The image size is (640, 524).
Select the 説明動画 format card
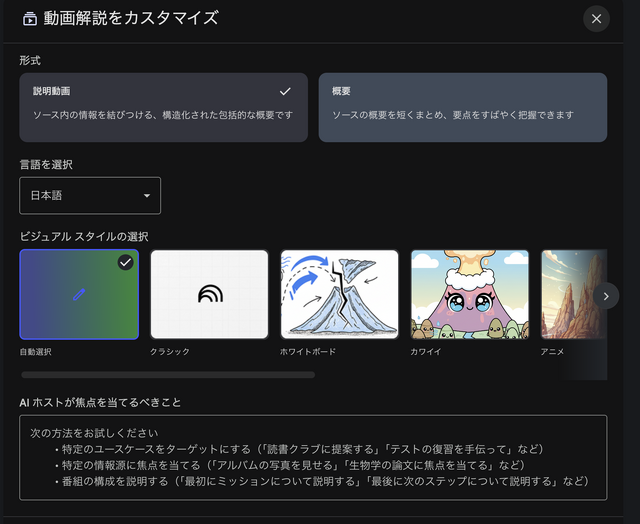tap(163, 107)
